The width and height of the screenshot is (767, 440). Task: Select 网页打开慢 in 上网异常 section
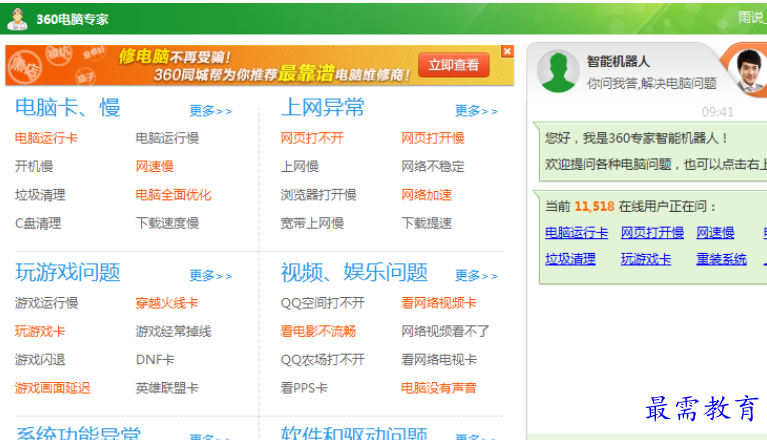[x=433, y=138]
